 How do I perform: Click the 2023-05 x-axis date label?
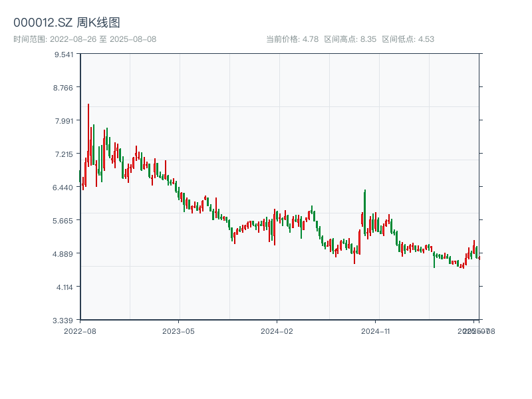pyautogui.click(x=178, y=331)
